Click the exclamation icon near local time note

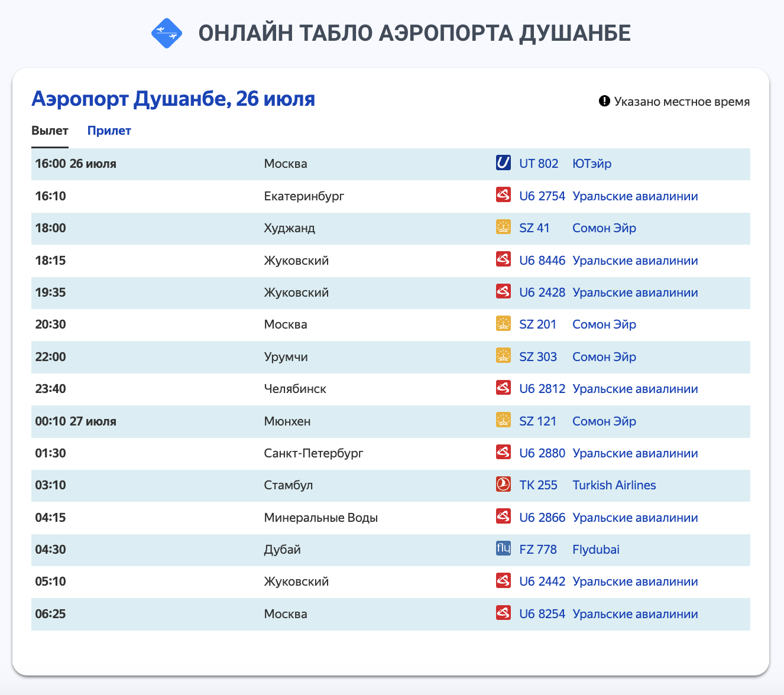tap(604, 102)
